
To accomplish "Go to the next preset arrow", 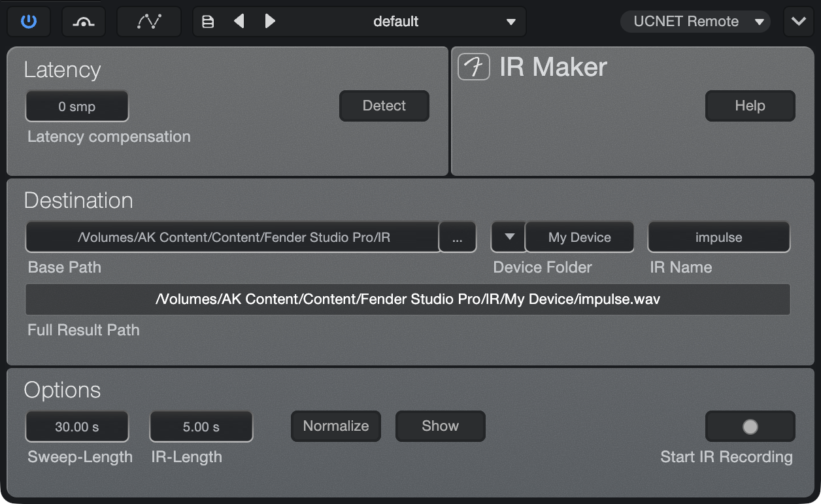I will (269, 22).
